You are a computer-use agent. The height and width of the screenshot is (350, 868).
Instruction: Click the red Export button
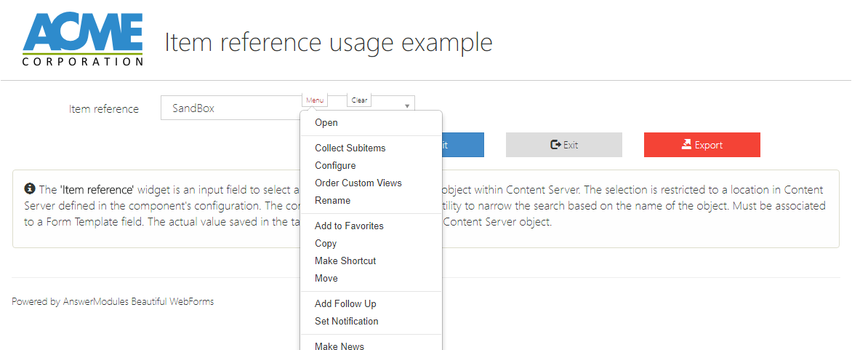tap(702, 145)
